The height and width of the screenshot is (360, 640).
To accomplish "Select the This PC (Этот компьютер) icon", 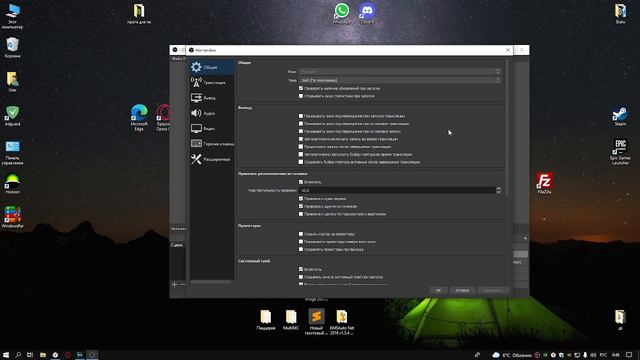I will (12, 16).
